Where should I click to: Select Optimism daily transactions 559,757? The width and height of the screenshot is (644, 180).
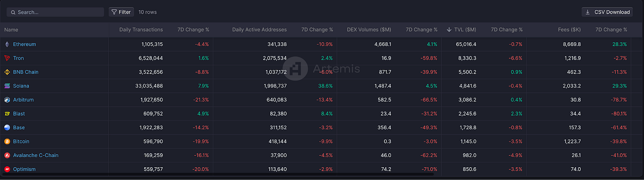tap(153, 169)
